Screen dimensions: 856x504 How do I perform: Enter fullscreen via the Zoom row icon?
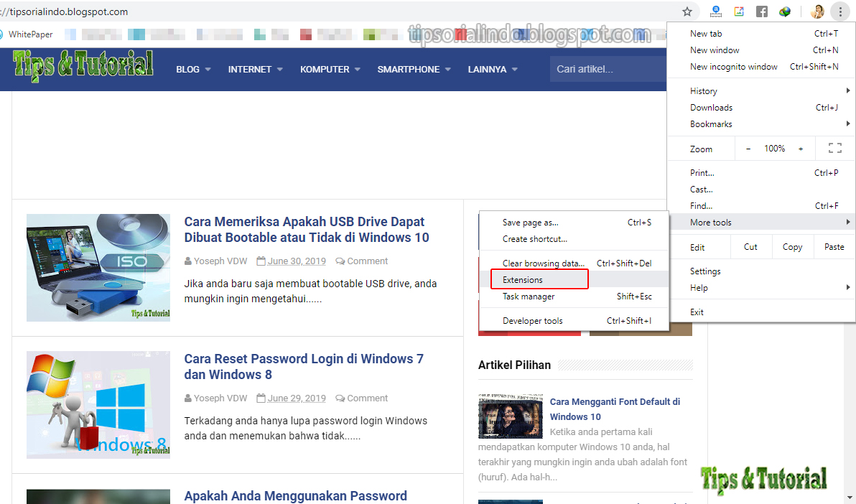point(834,148)
